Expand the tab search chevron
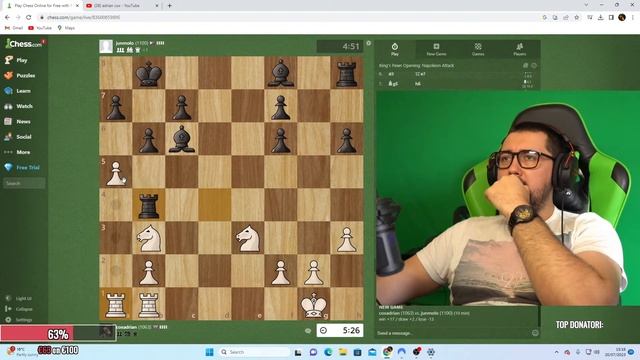640x360 pixels. pyautogui.click(x=586, y=5)
